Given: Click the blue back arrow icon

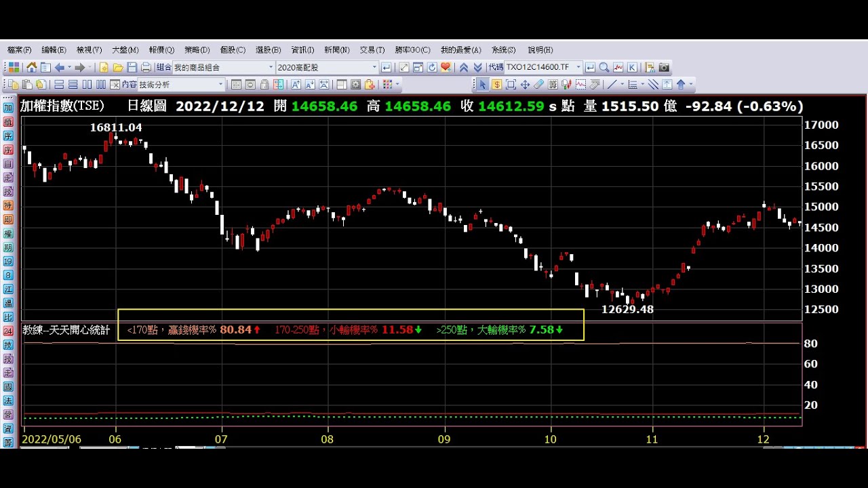Looking at the screenshot, I should click(x=59, y=67).
